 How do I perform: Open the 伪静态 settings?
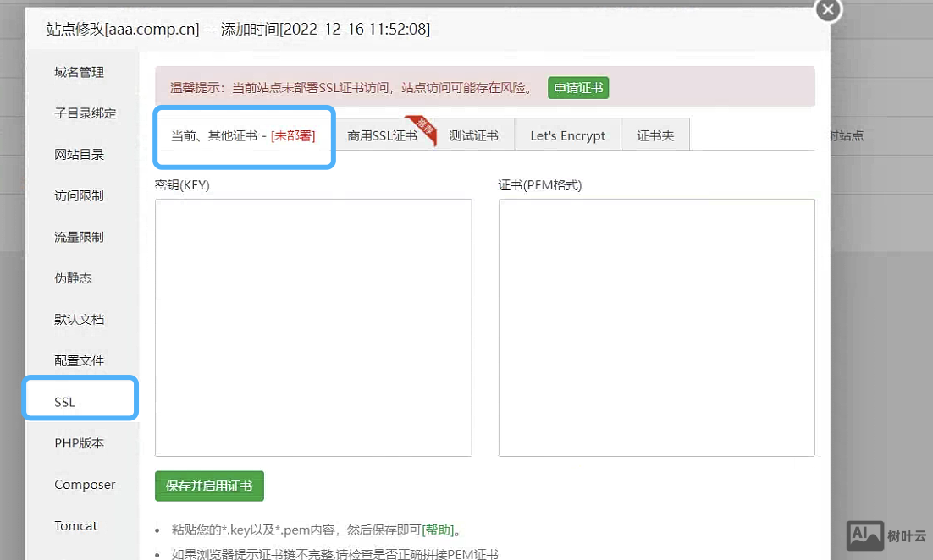(73, 278)
